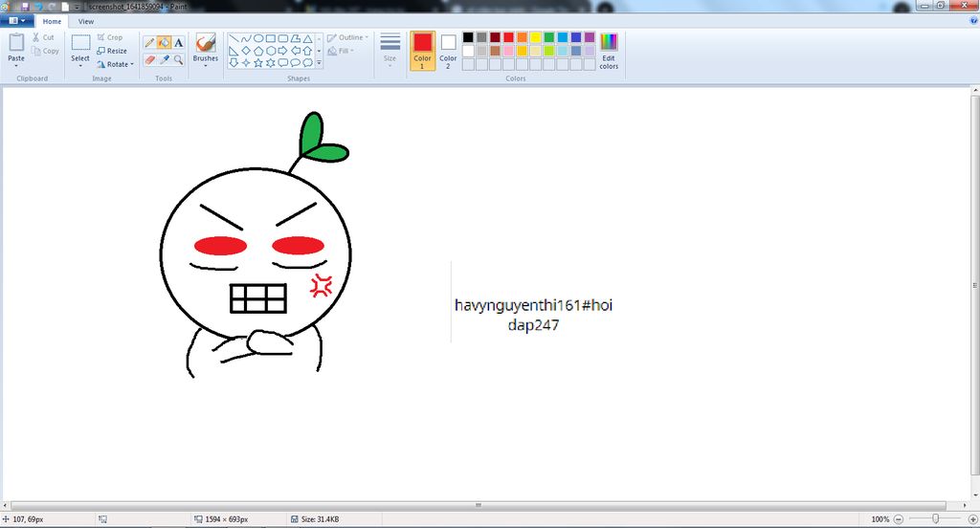Switch to the View ribbon tab
980x528 pixels.
coord(85,21)
